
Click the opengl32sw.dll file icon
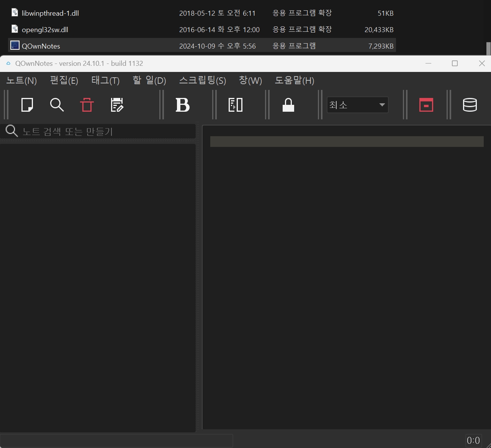coord(15,29)
